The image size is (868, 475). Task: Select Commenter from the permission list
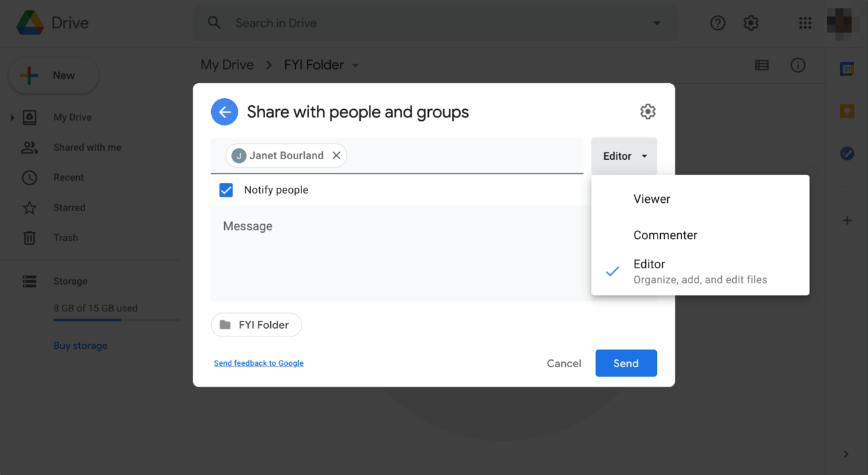[x=665, y=235]
